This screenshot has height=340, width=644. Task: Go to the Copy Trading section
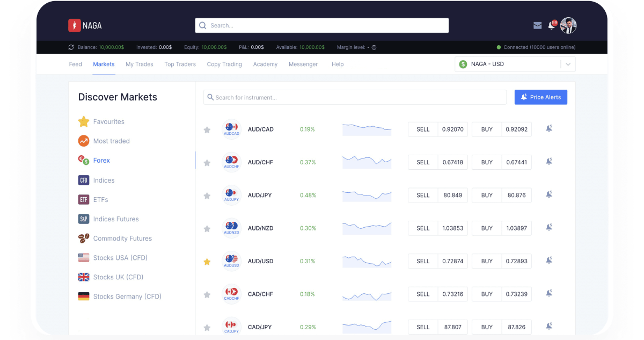point(224,64)
